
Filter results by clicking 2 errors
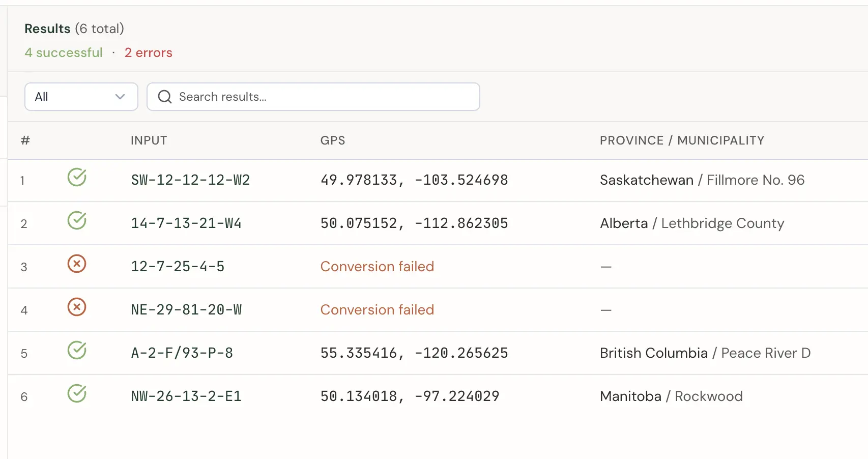(148, 52)
